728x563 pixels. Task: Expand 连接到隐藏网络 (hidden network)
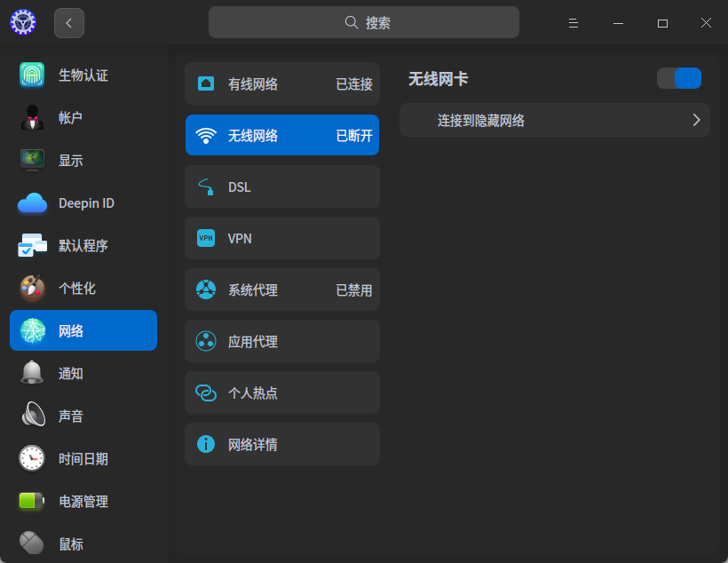554,120
